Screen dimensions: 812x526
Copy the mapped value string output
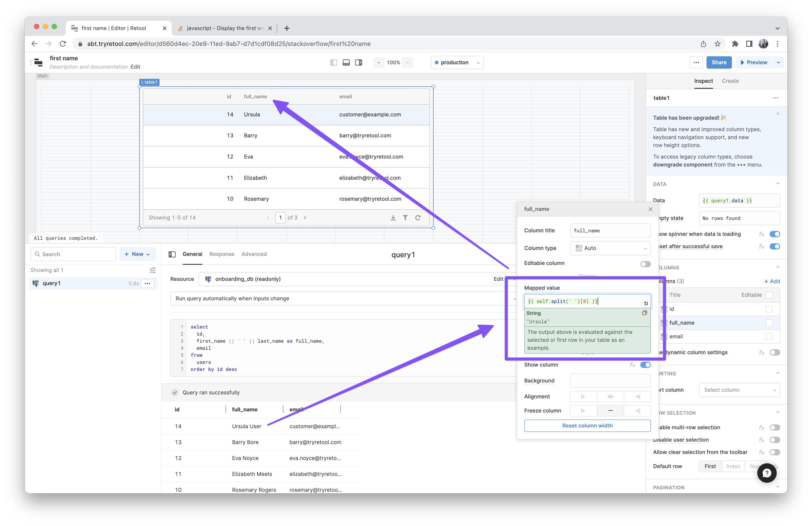point(645,313)
